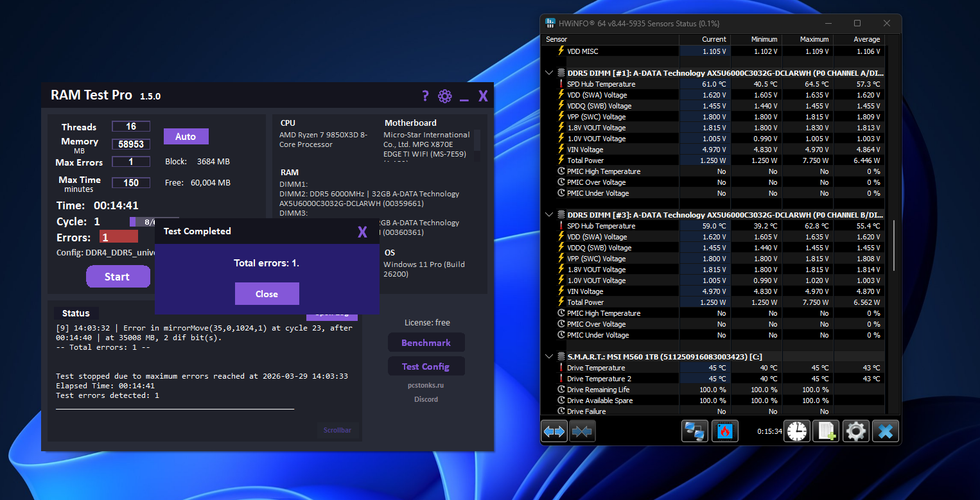The height and width of the screenshot is (500, 980).
Task: Click icon beside Drive Remaining Life
Action: tap(561, 390)
